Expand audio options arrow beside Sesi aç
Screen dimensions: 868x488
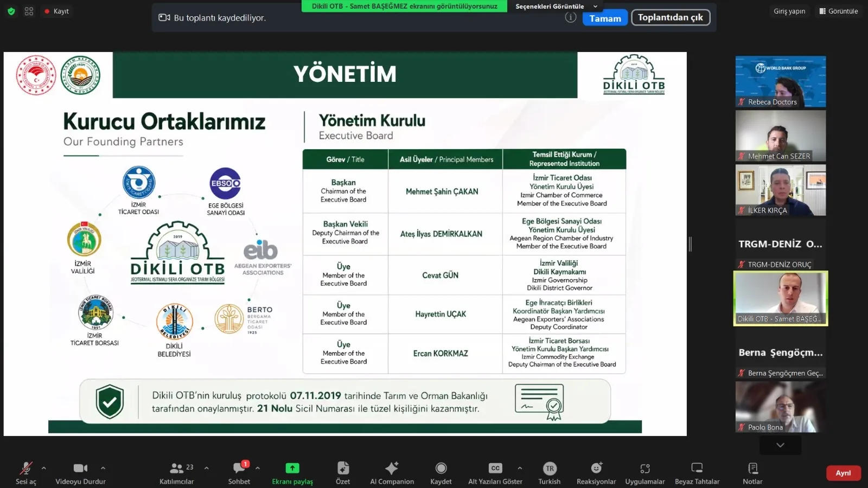pyautogui.click(x=43, y=468)
